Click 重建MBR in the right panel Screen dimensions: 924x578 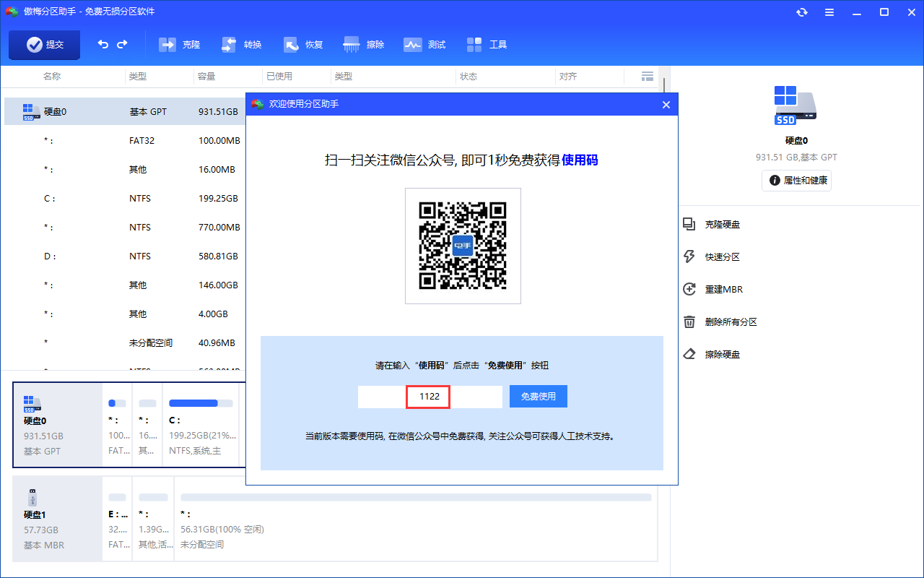click(x=723, y=290)
